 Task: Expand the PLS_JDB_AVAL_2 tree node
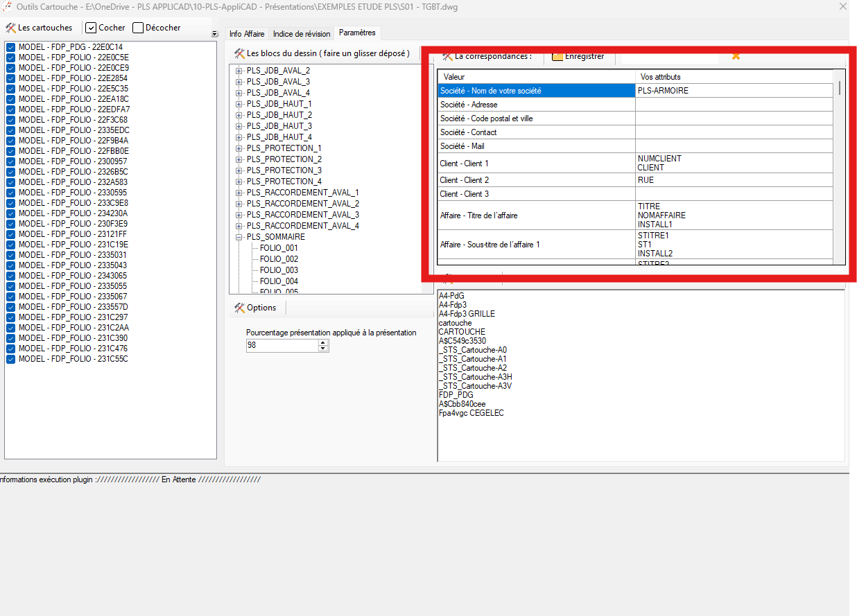tap(239, 71)
